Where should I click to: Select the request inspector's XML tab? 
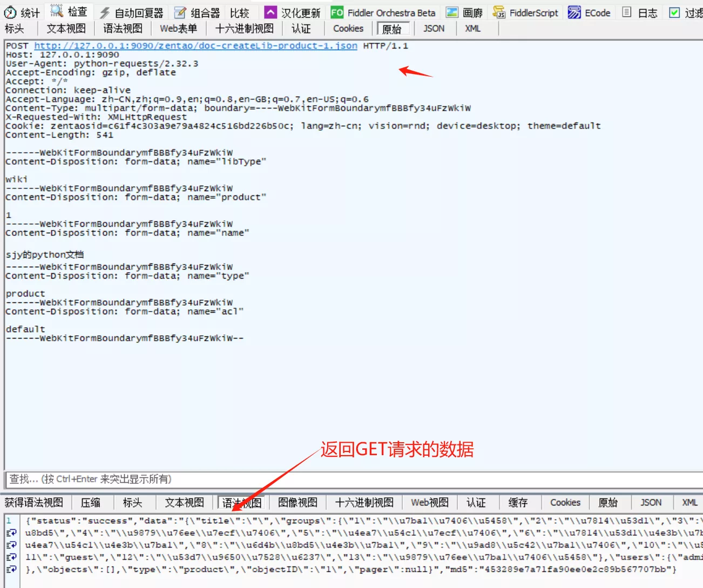[x=473, y=29]
